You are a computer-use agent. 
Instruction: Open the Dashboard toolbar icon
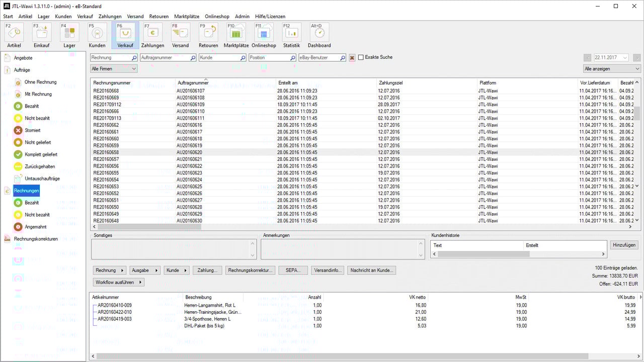click(319, 35)
